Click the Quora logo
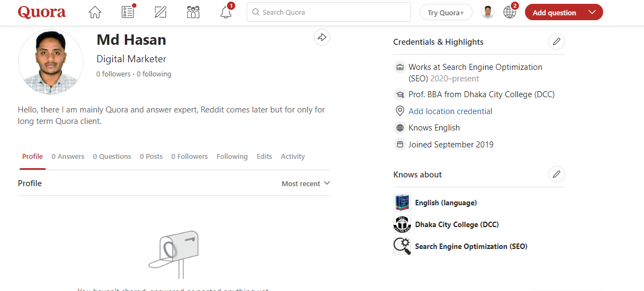Viewport: 644px width, 291px height. (41, 13)
